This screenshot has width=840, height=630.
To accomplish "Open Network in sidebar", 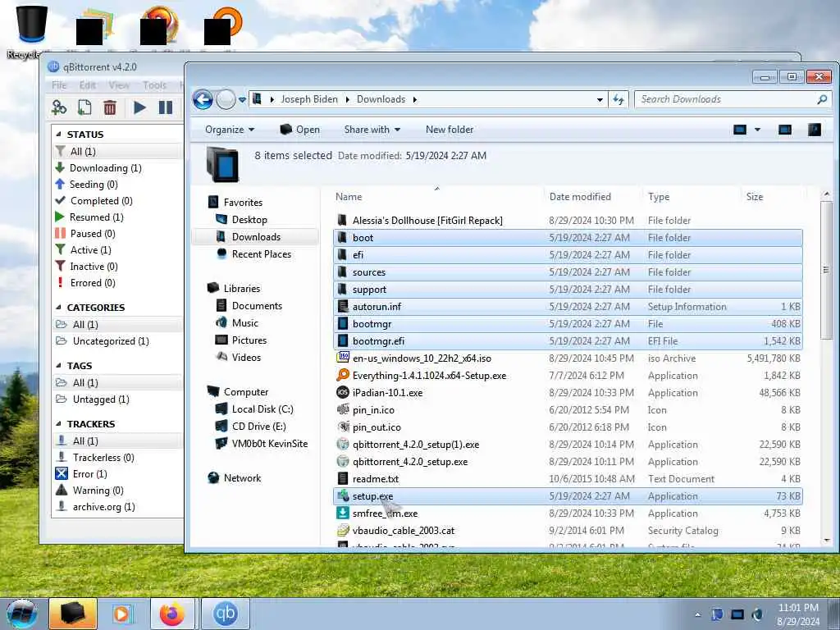I will (242, 478).
